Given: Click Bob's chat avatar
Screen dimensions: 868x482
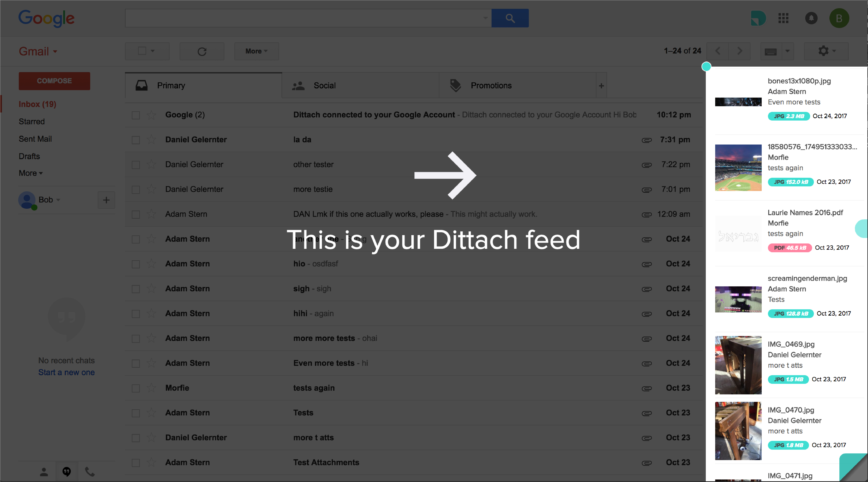Looking at the screenshot, I should [x=27, y=200].
